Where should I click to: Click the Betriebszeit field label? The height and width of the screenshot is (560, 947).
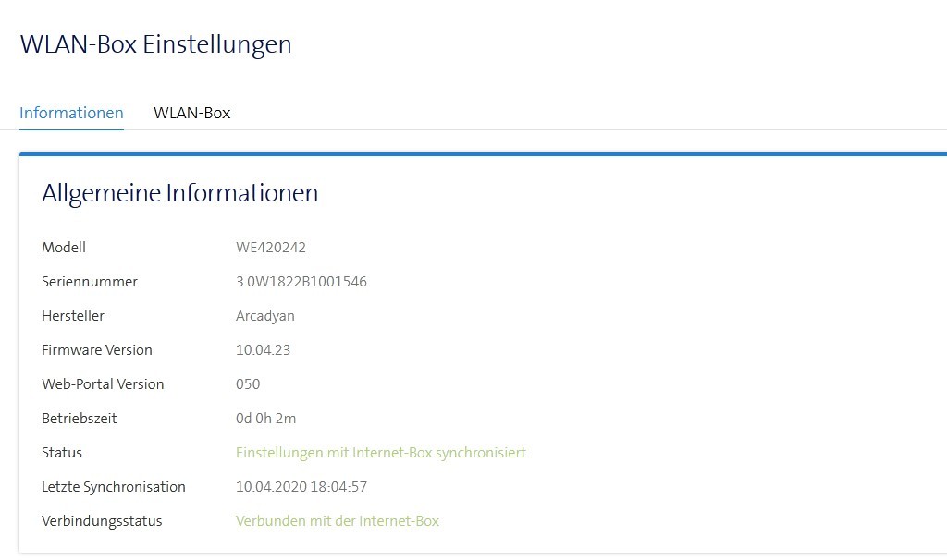[79, 418]
